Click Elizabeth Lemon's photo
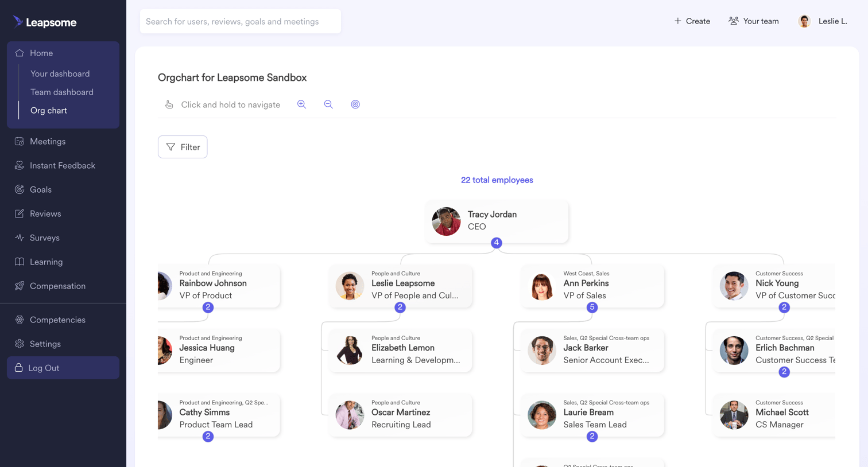The width and height of the screenshot is (868, 467). (350, 351)
